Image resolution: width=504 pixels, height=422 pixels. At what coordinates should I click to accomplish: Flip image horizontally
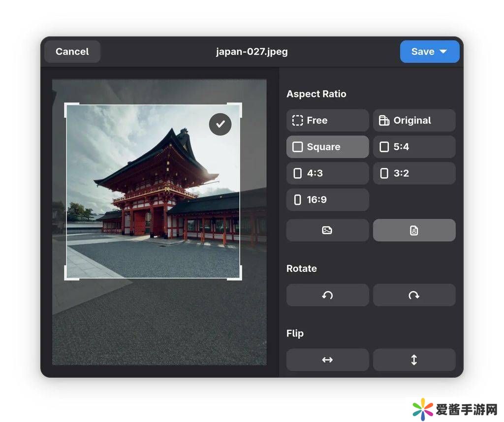(x=327, y=360)
